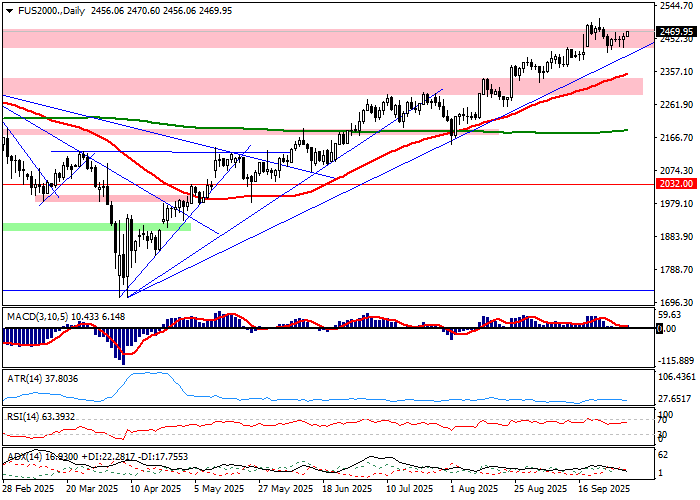
Task: Click the ATR(14) indicator label
Action: tap(26, 379)
